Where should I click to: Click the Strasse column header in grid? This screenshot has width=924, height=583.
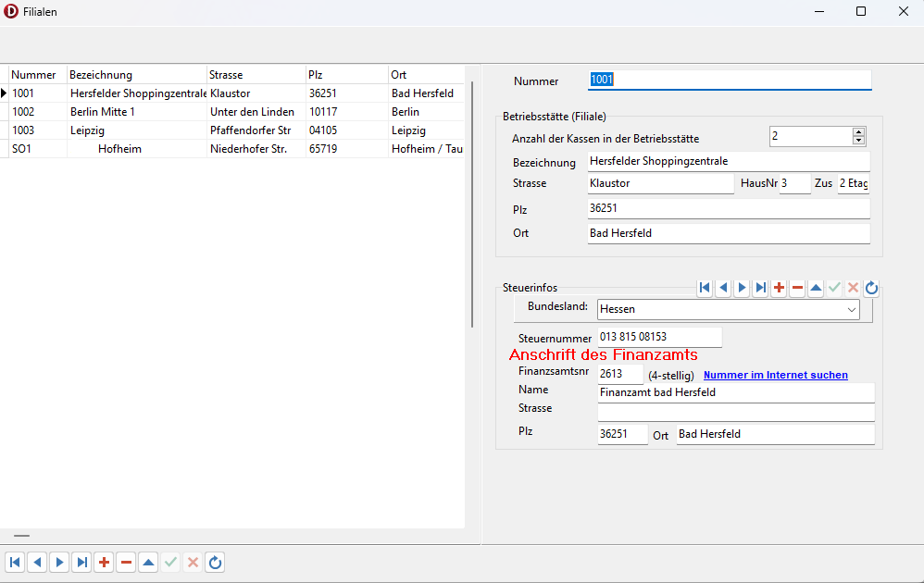(x=256, y=75)
